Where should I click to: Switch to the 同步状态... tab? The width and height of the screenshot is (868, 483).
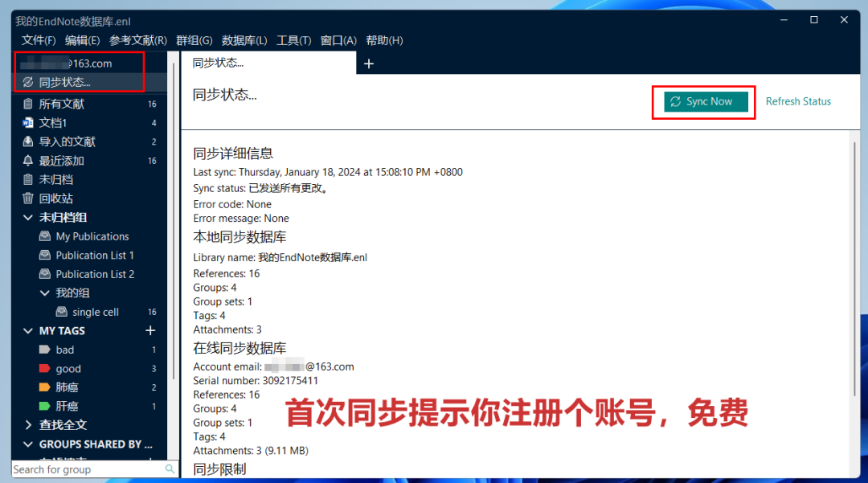(x=268, y=63)
